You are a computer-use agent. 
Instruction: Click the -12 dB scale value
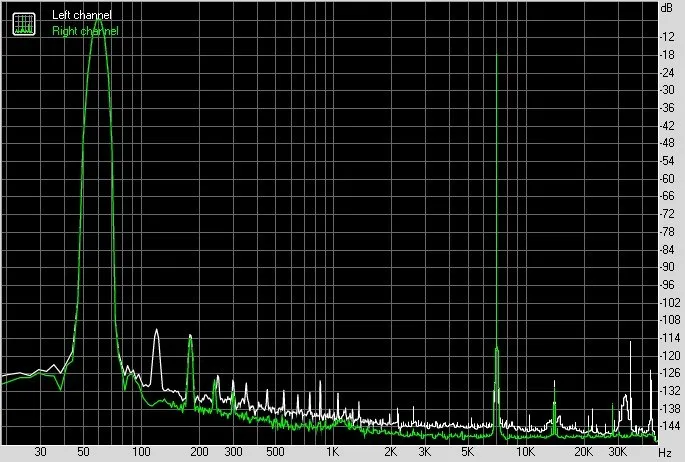tap(667, 37)
